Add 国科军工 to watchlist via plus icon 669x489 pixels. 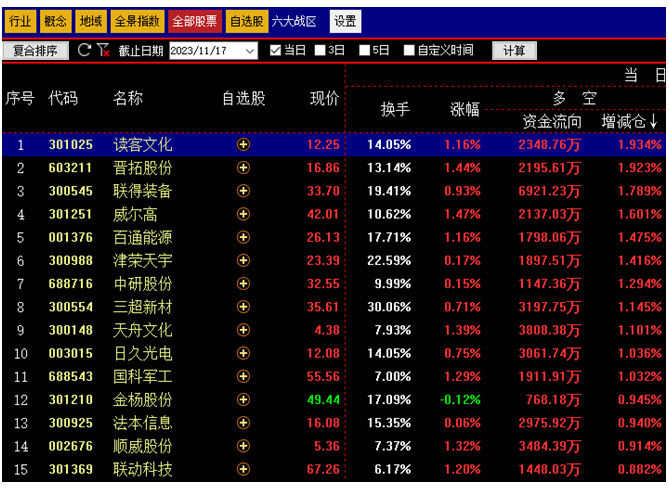point(243,376)
